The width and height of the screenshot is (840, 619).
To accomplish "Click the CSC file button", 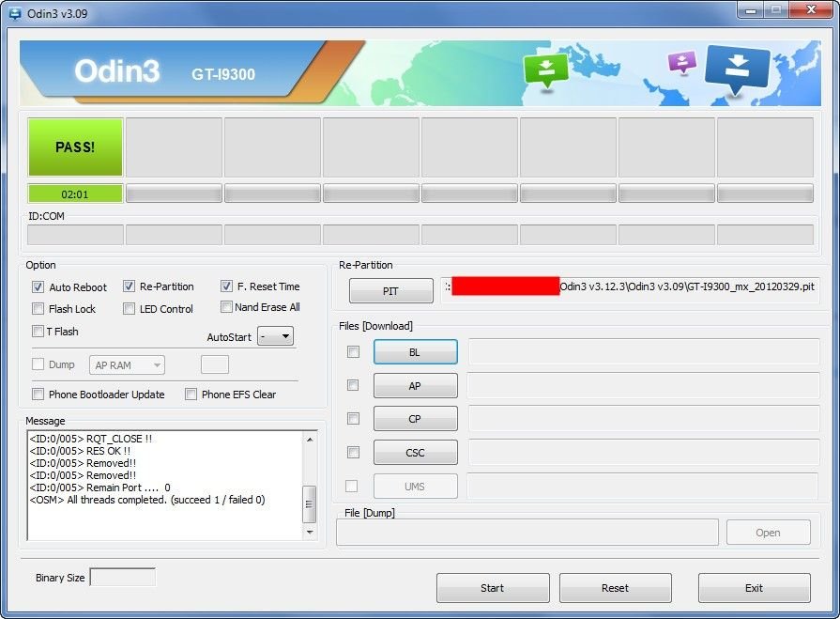I will (x=415, y=453).
